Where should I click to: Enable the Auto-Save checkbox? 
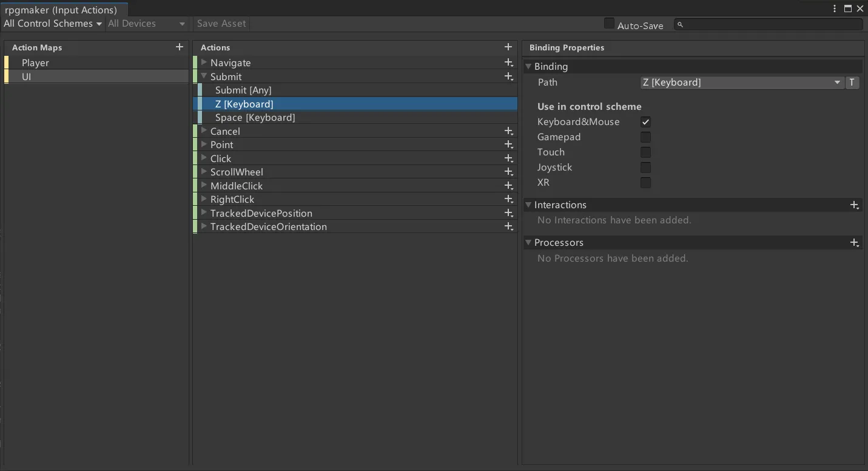pyautogui.click(x=609, y=24)
